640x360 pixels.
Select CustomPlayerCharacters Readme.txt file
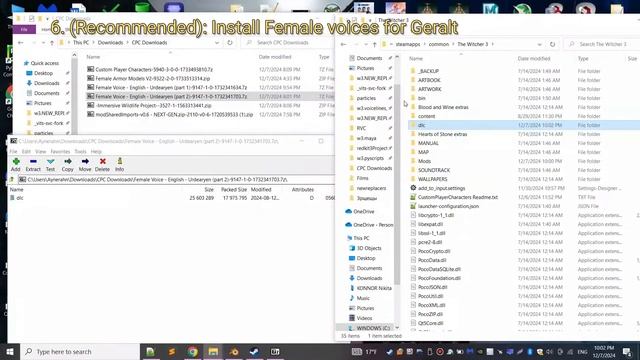tap(458, 197)
